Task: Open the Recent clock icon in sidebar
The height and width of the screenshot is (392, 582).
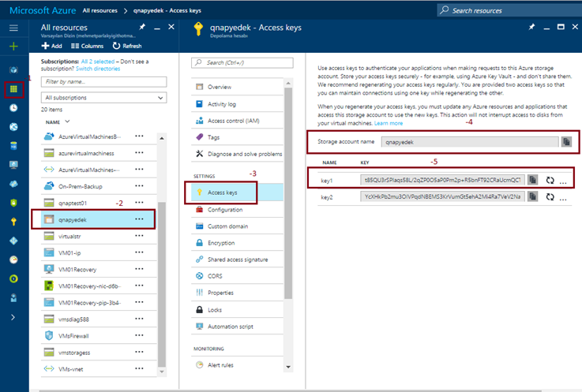Action: pos(13,108)
